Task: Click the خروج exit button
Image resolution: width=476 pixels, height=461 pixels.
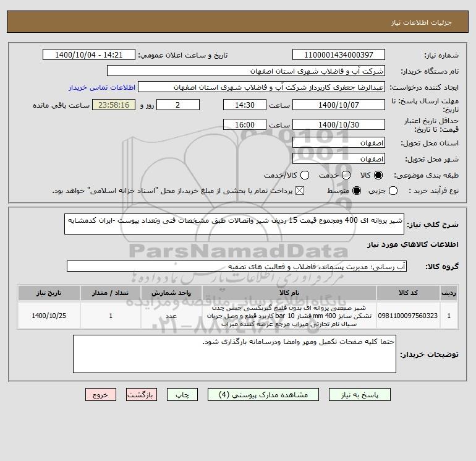Action: (101, 395)
